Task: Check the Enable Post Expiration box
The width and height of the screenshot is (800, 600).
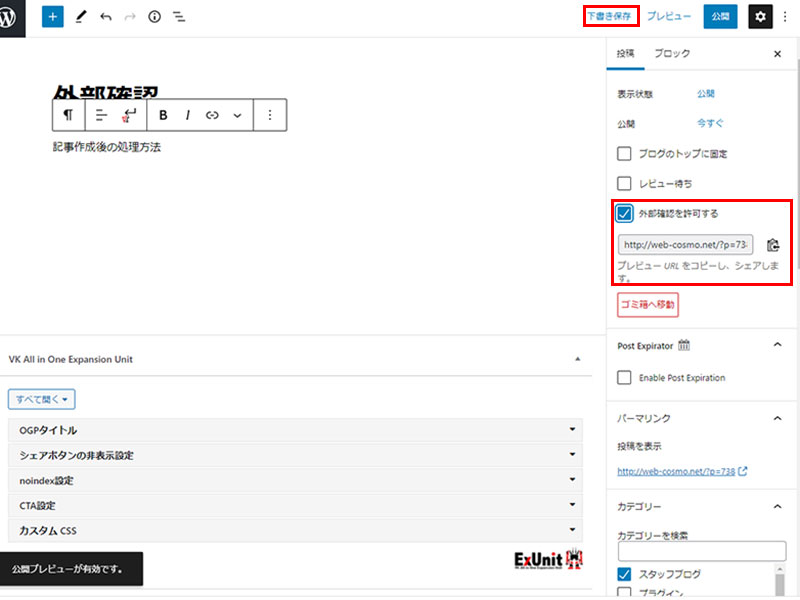Action: pyautogui.click(x=625, y=378)
